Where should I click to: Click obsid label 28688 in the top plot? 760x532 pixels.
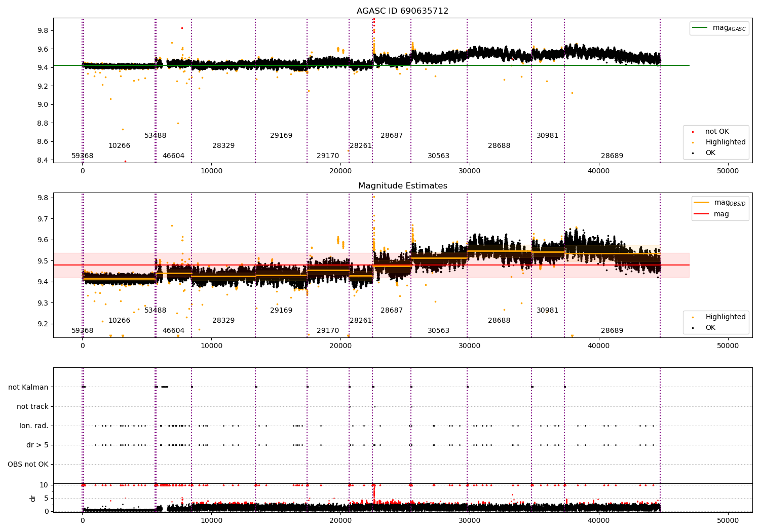click(x=499, y=146)
